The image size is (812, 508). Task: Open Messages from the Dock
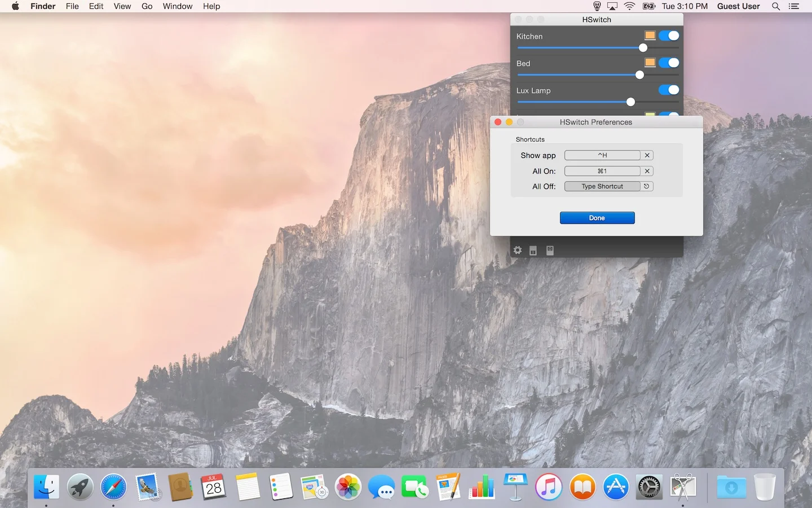click(x=382, y=487)
